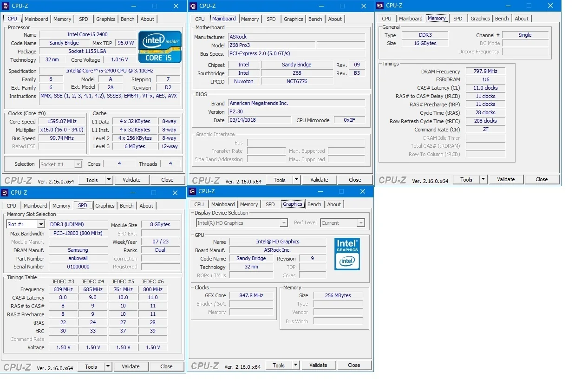Maximize the Graphics CPU-Z window
Viewport: 588px width, 392px height.
coord(341,191)
